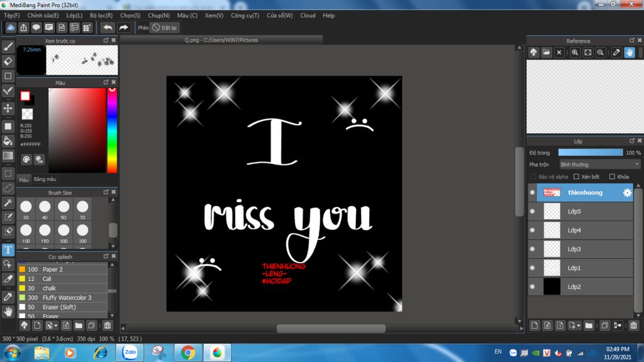The height and width of the screenshot is (362, 644).
Task: Open the Bộ lọc(R) menu
Action: coord(101,15)
